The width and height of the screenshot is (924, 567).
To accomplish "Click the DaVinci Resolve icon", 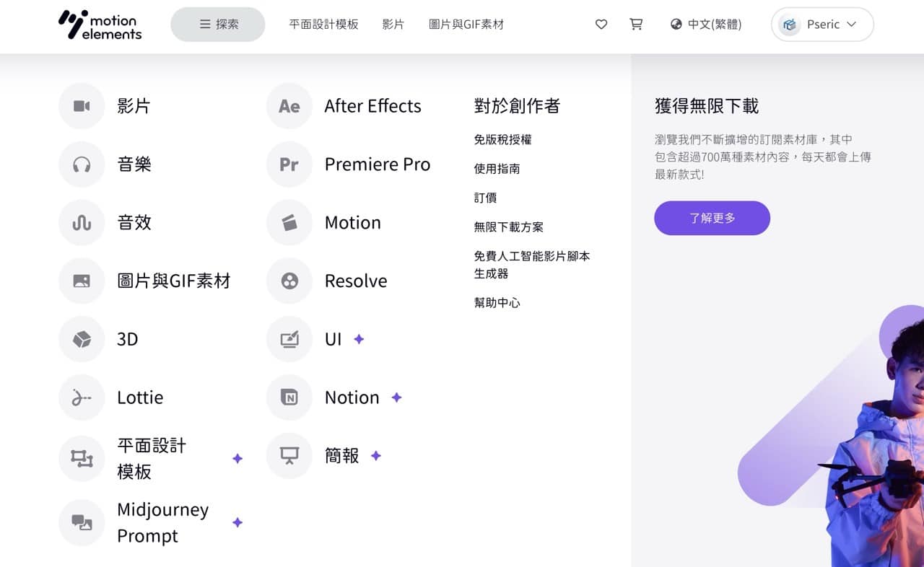I will coord(289,281).
